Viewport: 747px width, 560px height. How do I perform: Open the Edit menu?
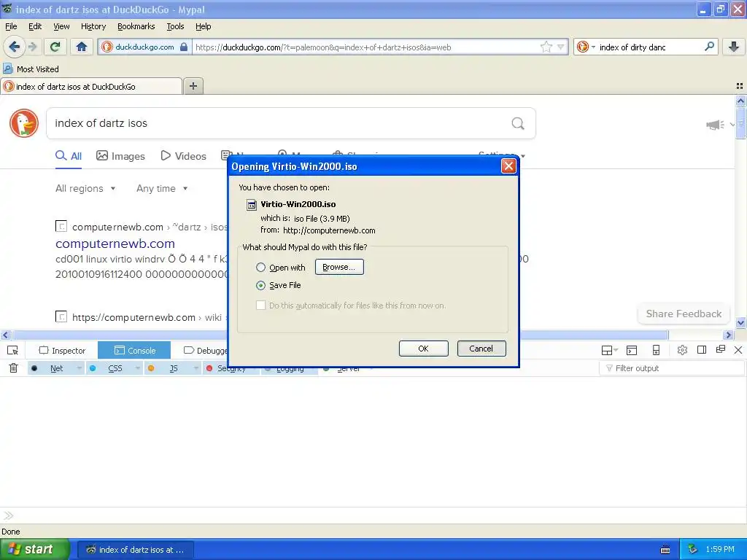(x=35, y=26)
